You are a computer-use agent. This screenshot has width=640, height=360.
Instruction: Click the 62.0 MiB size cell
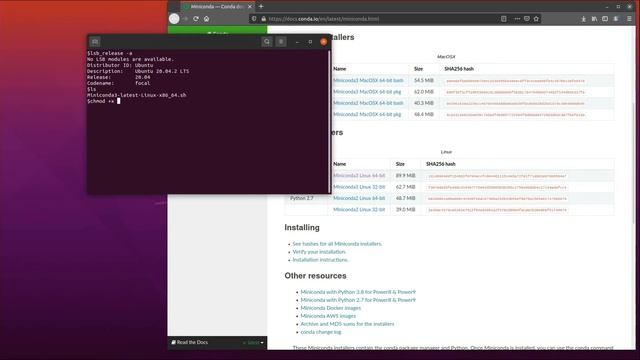click(x=424, y=92)
